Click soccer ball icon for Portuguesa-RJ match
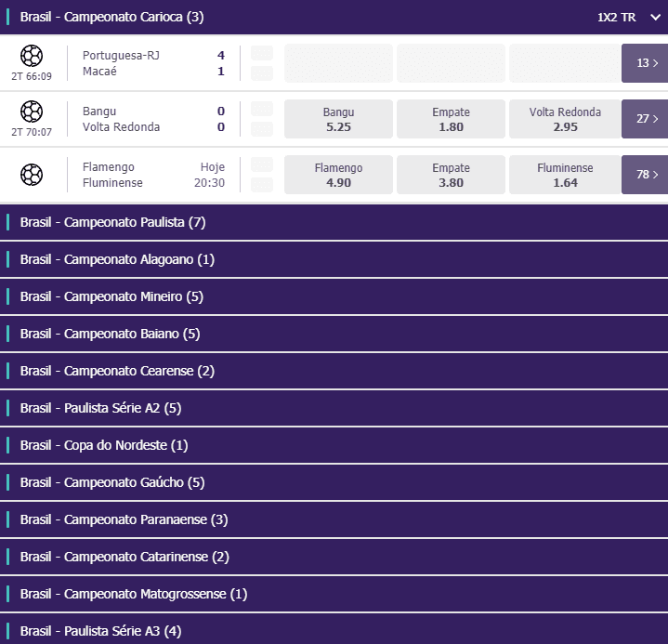The image size is (668, 644). coord(32,56)
